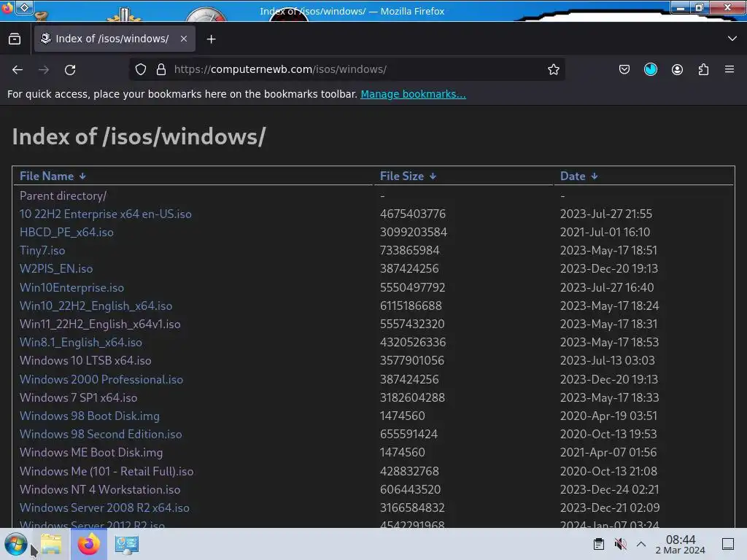The height and width of the screenshot is (560, 747).
Task: Open the system settings taskbar icon
Action: click(x=126, y=544)
